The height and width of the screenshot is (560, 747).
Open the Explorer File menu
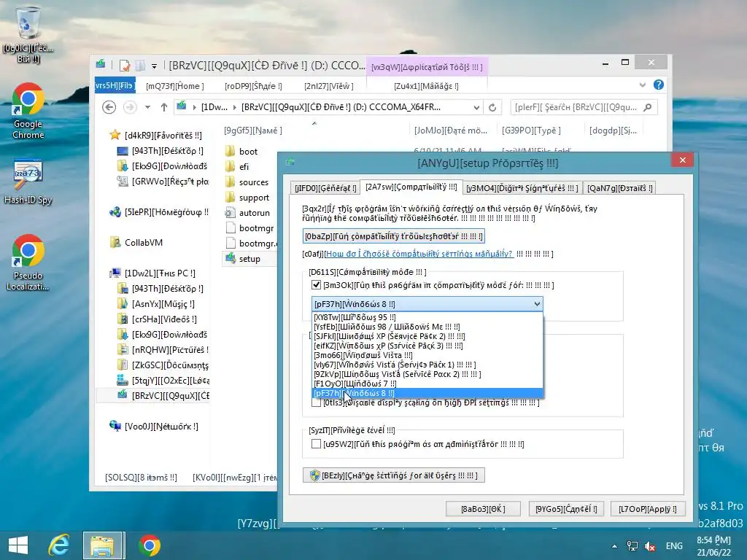pos(115,86)
